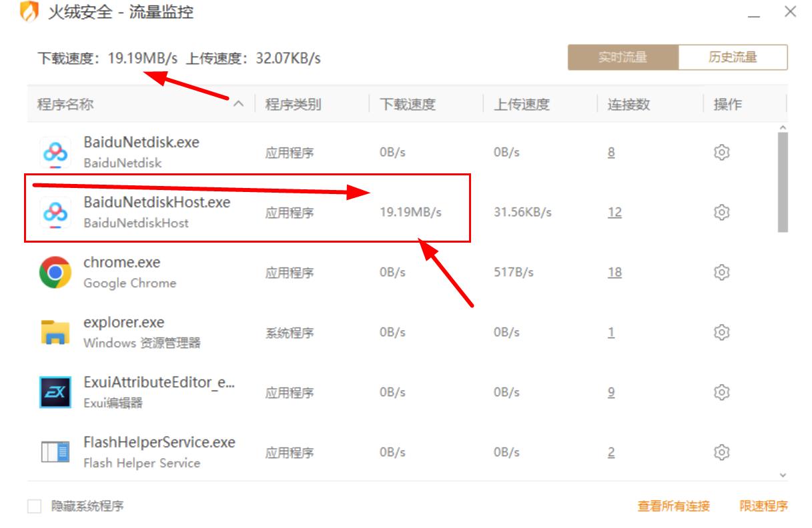812x528 pixels.
Task: Click the FlashHelperService.exe program icon
Action: (x=55, y=453)
